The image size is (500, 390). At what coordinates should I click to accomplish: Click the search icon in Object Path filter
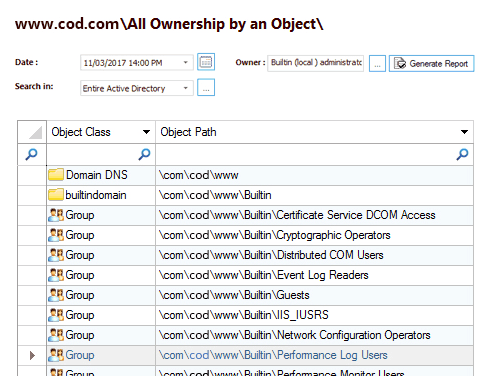pos(462,154)
